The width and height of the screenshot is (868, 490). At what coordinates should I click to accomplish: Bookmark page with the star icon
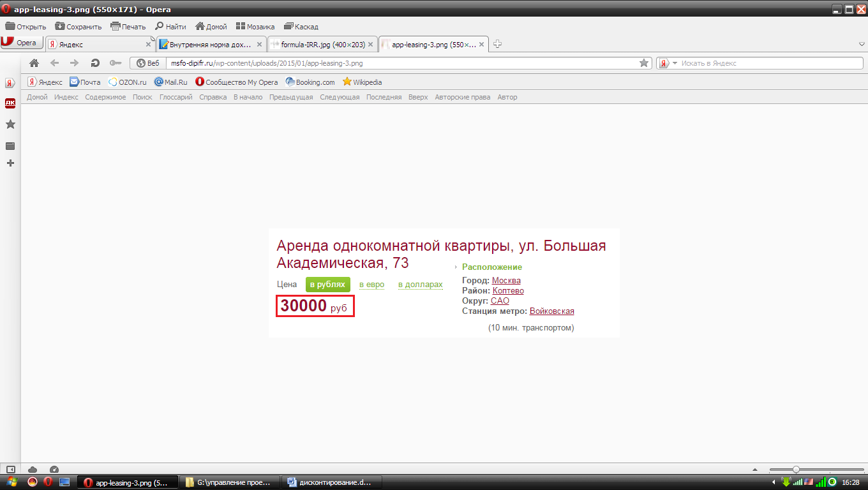(644, 63)
